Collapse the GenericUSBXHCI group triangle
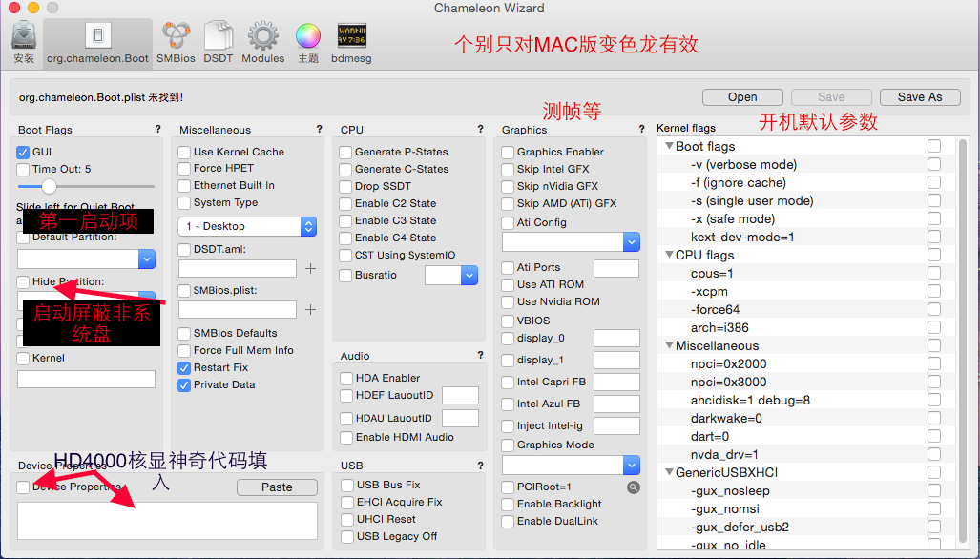The image size is (980, 559). pyautogui.click(x=669, y=472)
